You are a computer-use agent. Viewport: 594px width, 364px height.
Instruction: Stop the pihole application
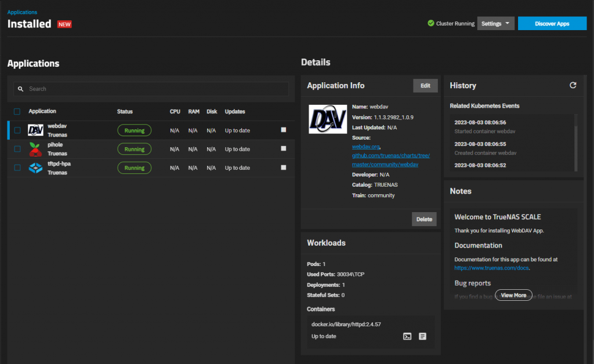pos(283,148)
